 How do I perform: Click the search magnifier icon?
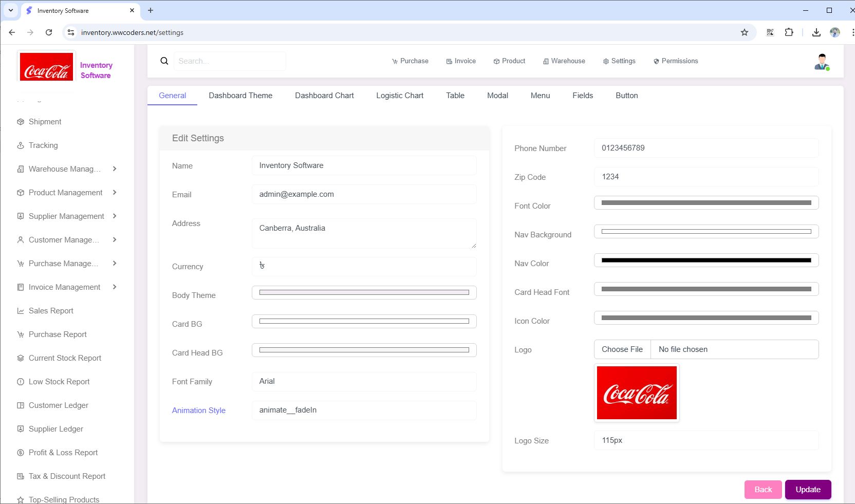click(x=164, y=61)
